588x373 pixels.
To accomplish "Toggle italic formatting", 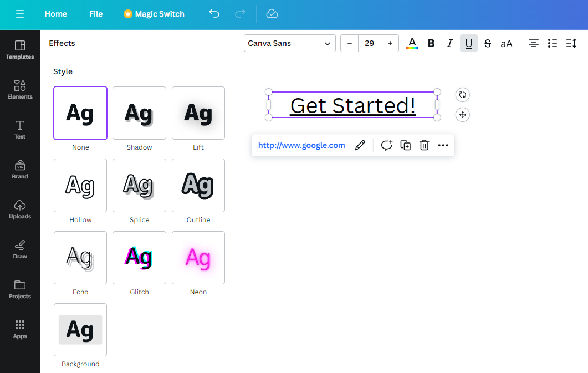I will click(449, 43).
